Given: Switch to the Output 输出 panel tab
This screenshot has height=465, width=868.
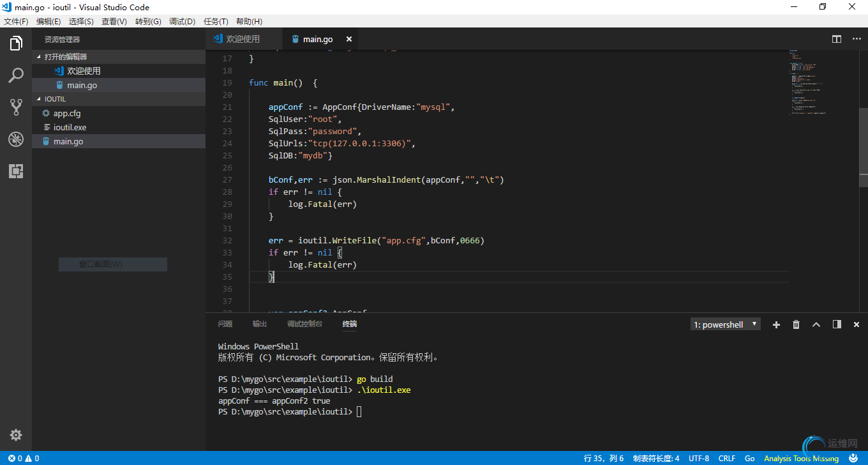Looking at the screenshot, I should coord(260,324).
